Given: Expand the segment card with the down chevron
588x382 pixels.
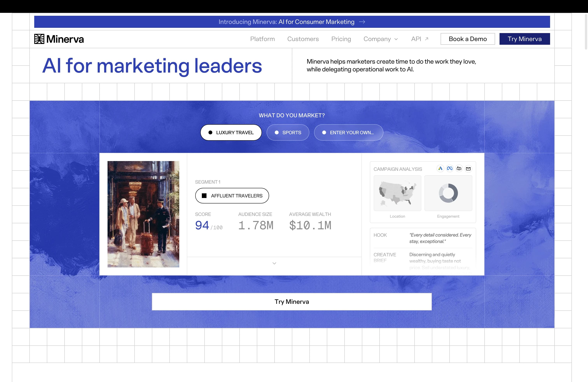Looking at the screenshot, I should (x=274, y=263).
